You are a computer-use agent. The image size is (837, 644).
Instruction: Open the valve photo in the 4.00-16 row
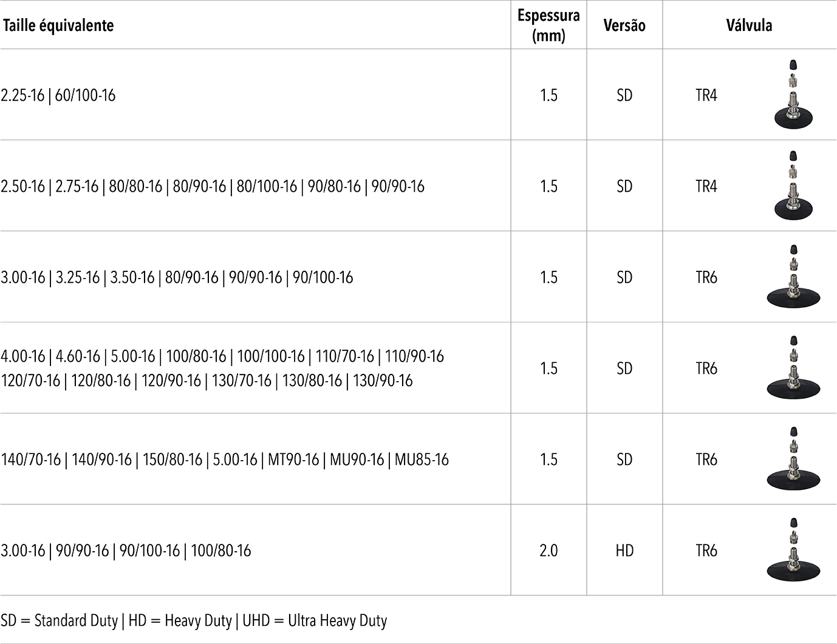[x=793, y=368]
